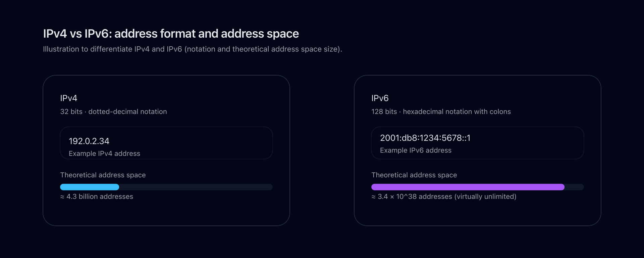This screenshot has height=258, width=644.
Task: Click the purple IPv6 address space bar
Action: click(468, 187)
